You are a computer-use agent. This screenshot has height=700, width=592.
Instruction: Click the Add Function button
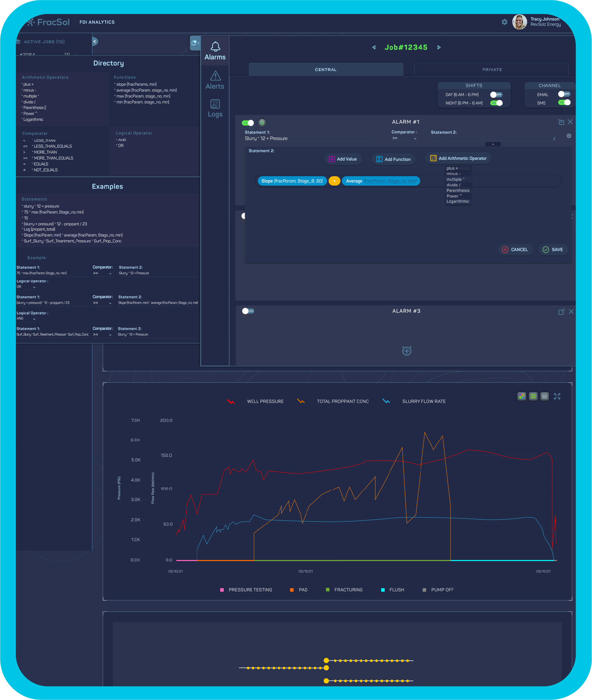393,159
